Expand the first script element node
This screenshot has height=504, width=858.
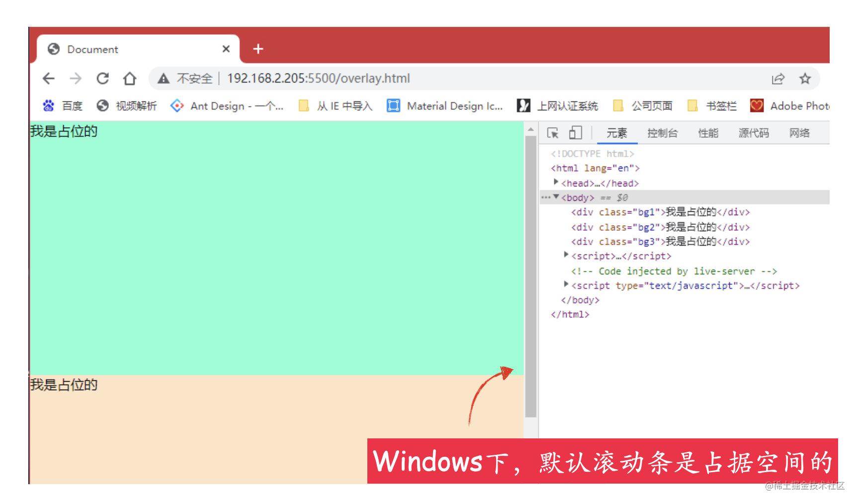point(566,255)
